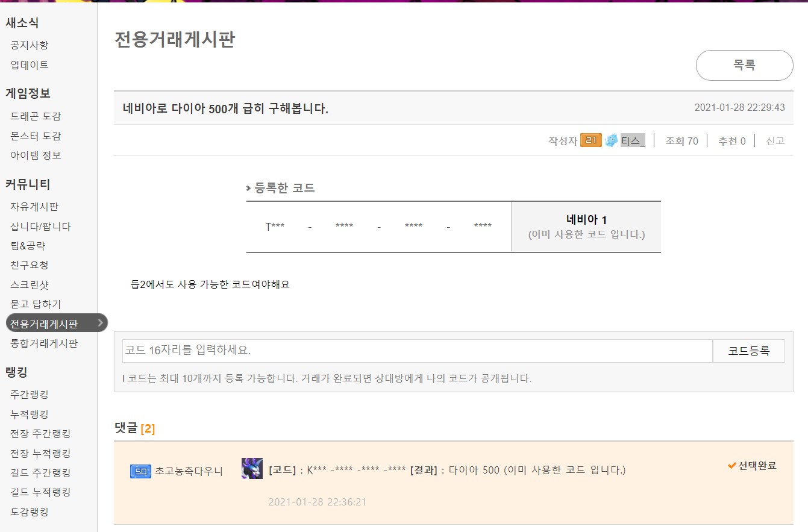Viewport: 808px width, 532px height.
Task: Recommend the post via 추천 link
Action: coord(731,141)
